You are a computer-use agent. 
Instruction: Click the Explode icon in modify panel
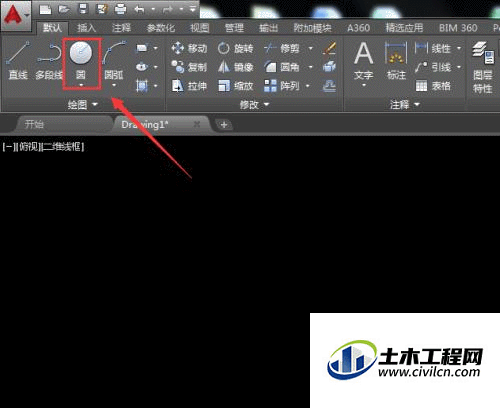[329, 67]
